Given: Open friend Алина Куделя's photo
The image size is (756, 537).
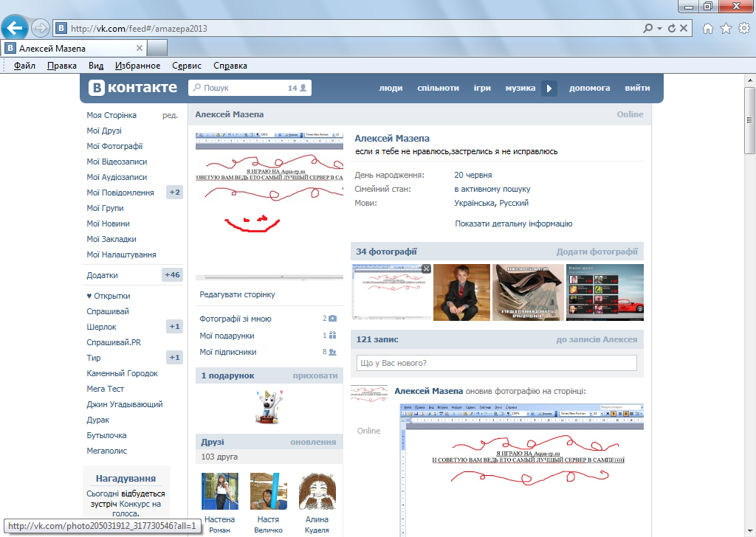Looking at the screenshot, I should tap(317, 491).
